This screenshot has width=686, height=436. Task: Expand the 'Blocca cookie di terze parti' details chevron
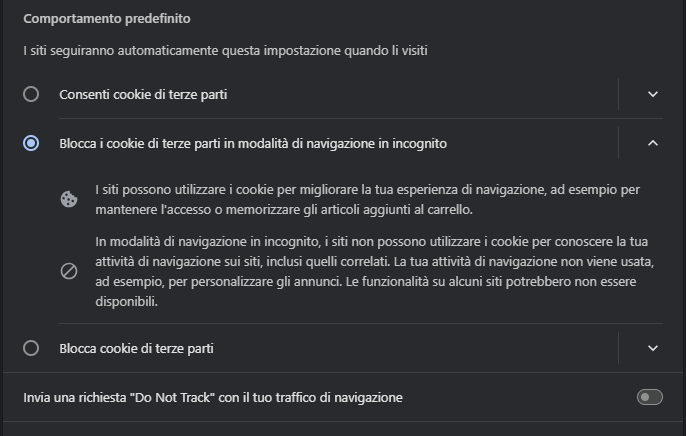click(653, 348)
